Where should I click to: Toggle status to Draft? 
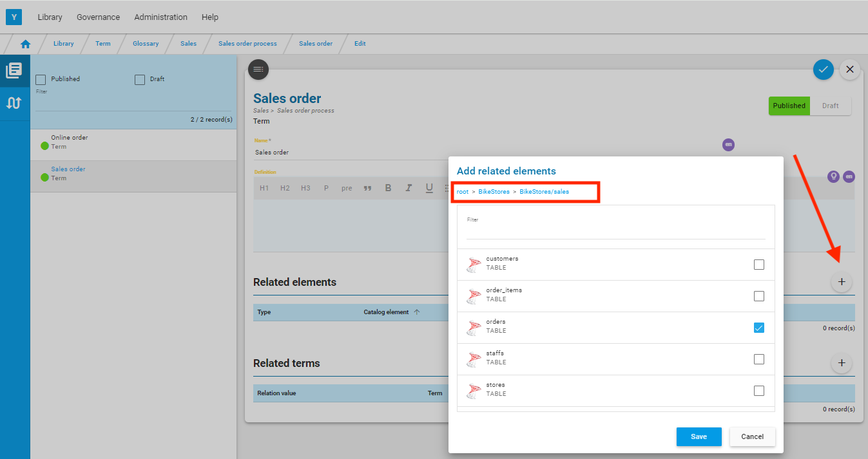831,106
